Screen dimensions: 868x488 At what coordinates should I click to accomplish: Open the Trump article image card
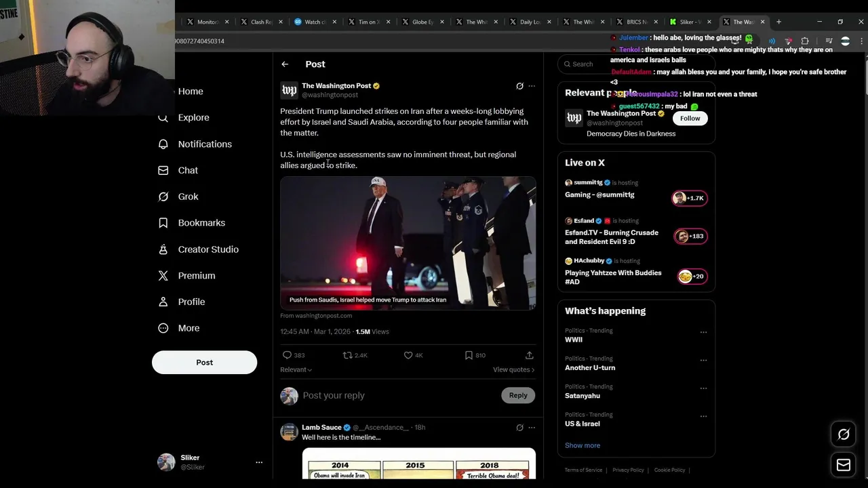[x=408, y=243]
